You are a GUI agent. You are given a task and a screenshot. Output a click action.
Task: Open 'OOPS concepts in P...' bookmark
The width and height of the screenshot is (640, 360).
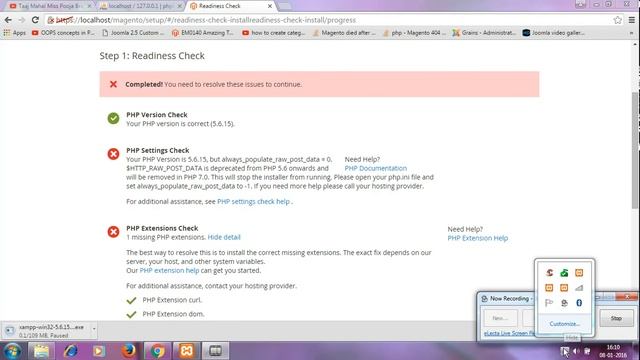(x=63, y=33)
